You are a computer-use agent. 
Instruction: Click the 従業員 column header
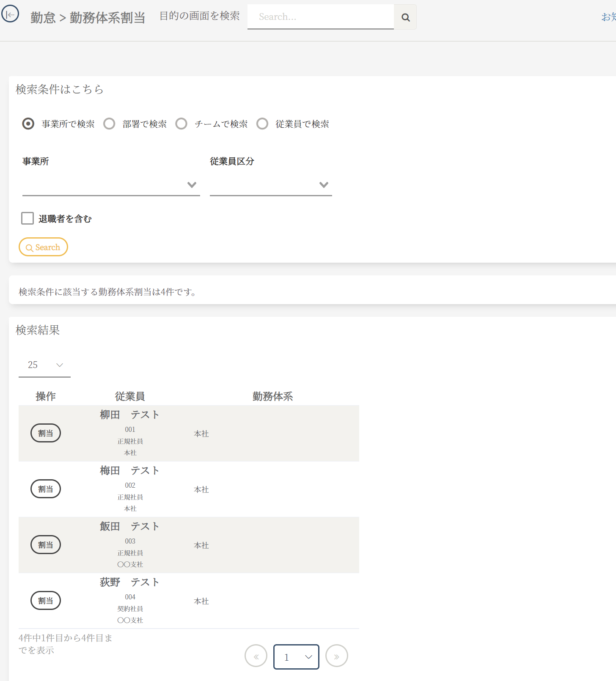click(130, 396)
